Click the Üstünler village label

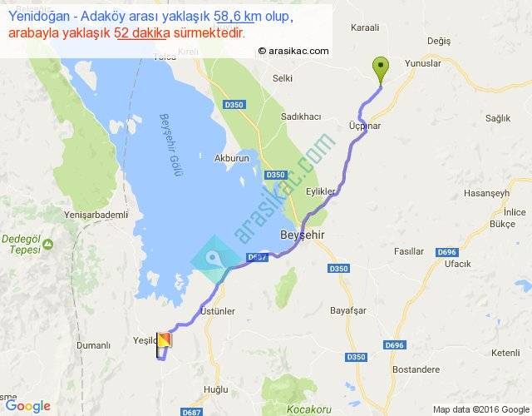click(218, 311)
